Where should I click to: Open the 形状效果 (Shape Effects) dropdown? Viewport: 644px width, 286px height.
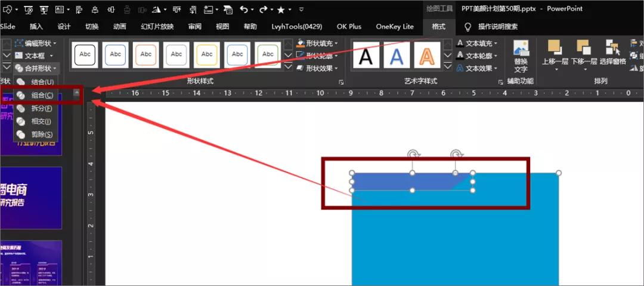point(317,68)
